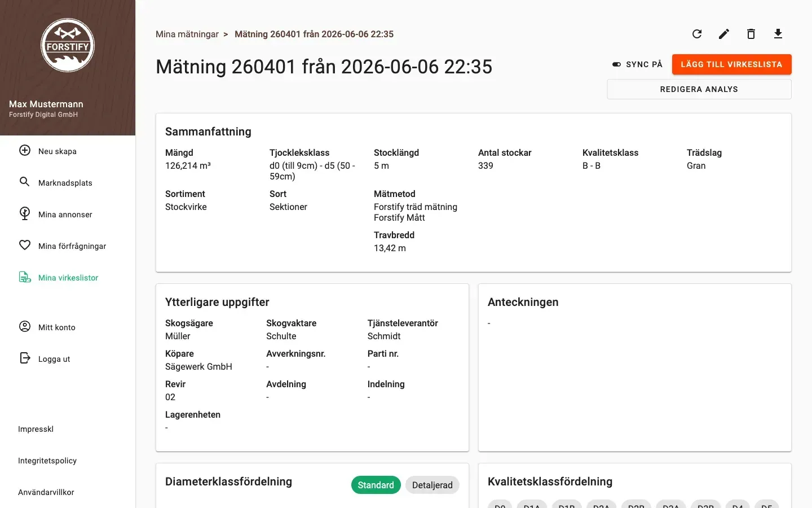Click the Kvalitetsklass value B - B
The image size is (812, 508).
(x=592, y=165)
